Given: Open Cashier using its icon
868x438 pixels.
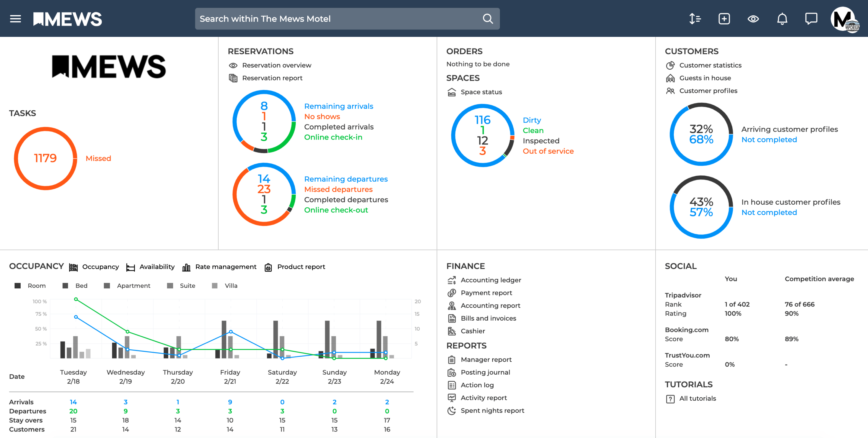Looking at the screenshot, I should (x=452, y=331).
